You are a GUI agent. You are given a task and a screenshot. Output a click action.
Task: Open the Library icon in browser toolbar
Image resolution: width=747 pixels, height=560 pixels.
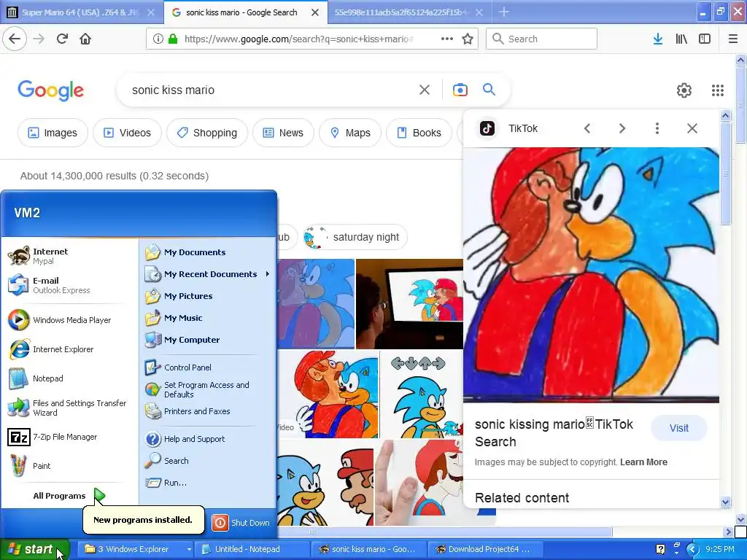tap(681, 39)
